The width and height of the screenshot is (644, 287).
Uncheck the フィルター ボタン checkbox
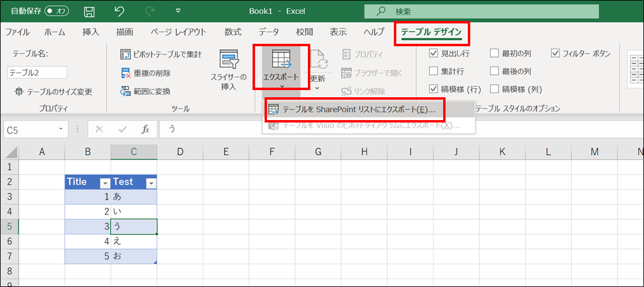coord(555,53)
